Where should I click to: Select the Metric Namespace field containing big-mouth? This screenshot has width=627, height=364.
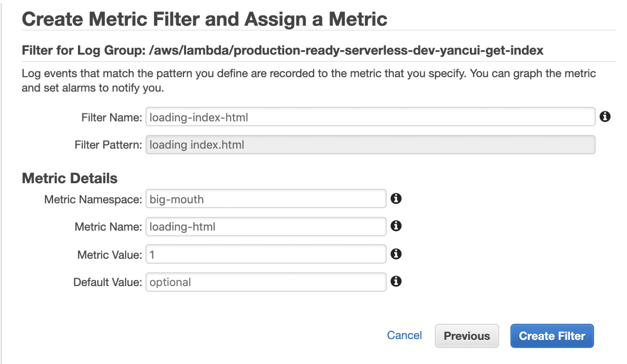(x=265, y=199)
